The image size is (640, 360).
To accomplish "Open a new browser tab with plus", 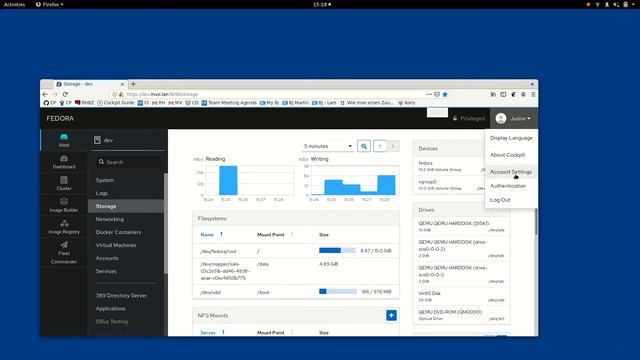I will 133,84.
